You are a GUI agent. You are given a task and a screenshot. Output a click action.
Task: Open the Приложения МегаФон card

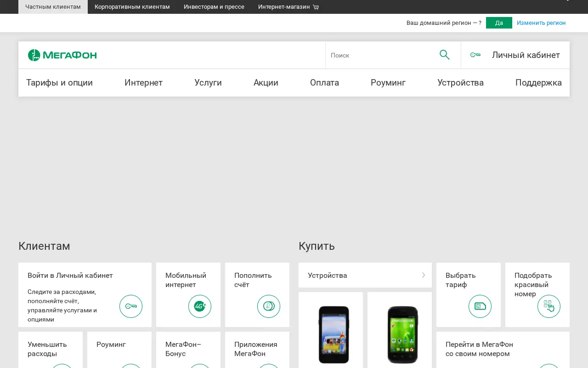coord(257,350)
